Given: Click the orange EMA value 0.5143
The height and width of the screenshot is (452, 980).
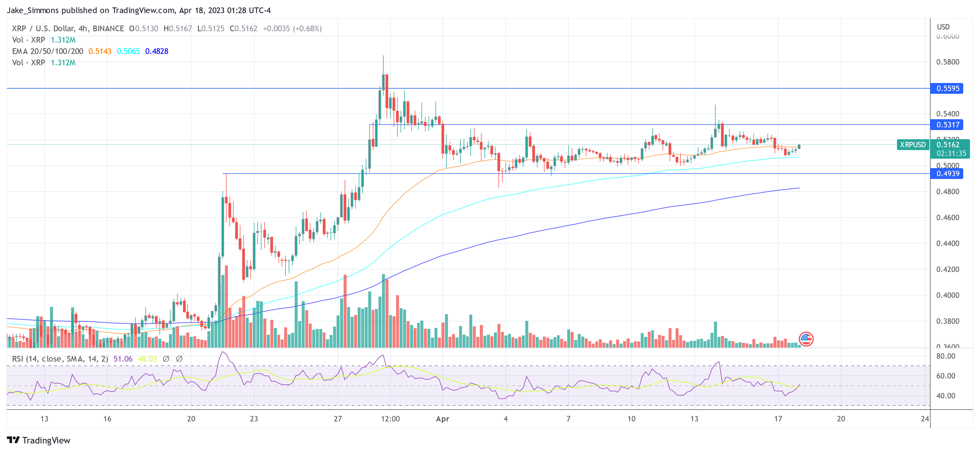Looking at the screenshot, I should pos(100,51).
